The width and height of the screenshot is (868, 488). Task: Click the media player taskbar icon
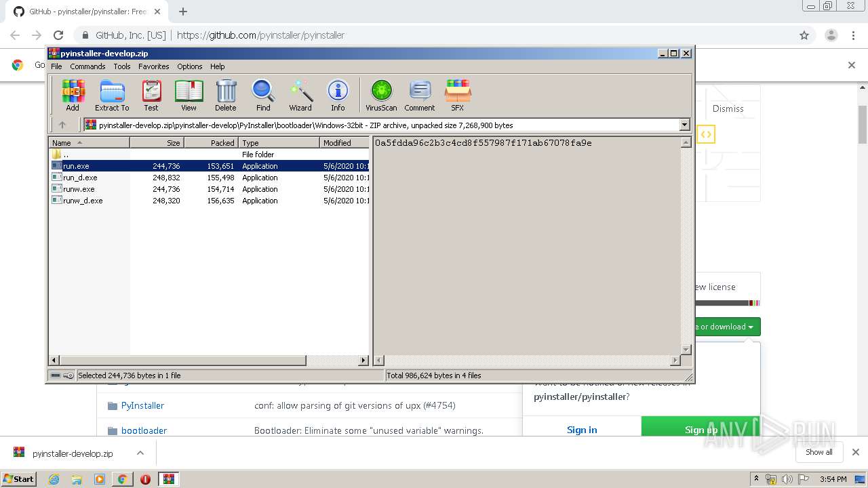[100, 479]
